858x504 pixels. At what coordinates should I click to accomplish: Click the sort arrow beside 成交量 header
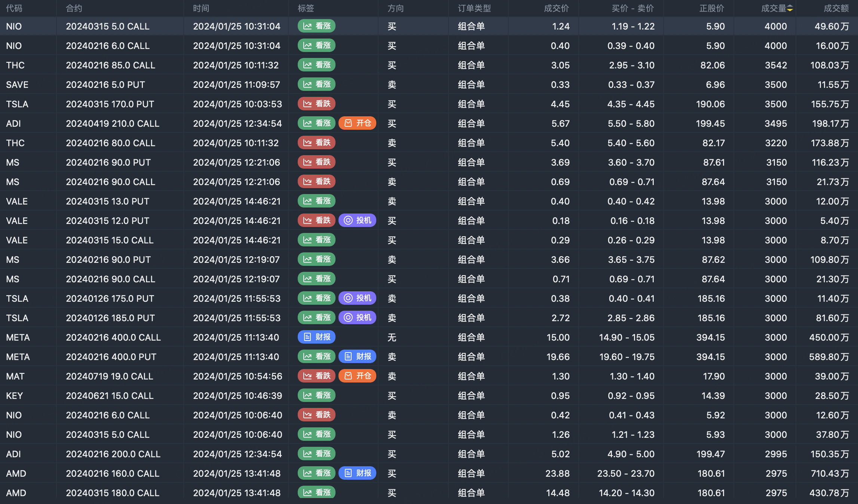click(790, 9)
